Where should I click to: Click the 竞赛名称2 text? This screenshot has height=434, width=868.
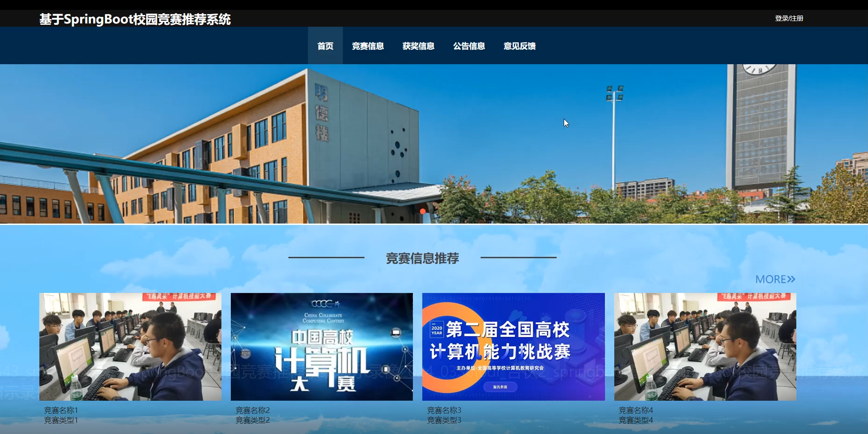[252, 410]
